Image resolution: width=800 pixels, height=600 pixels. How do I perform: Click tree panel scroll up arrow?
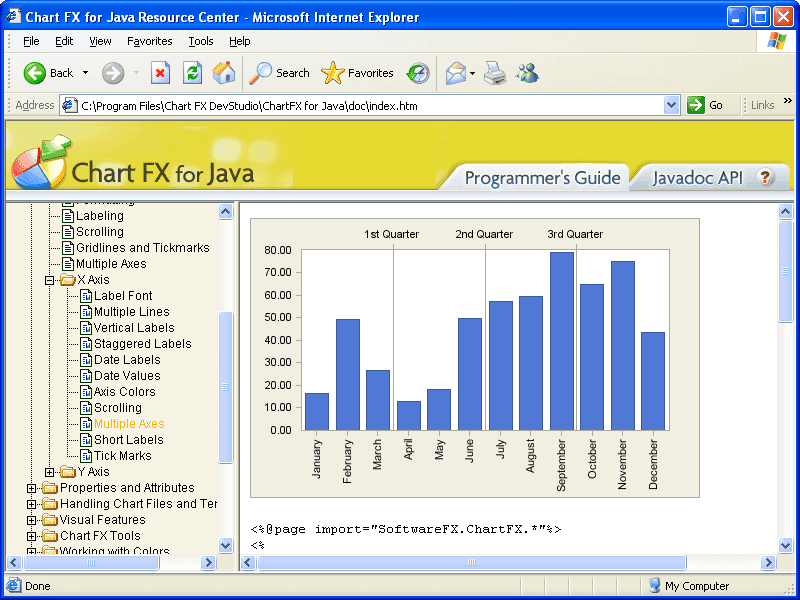pyautogui.click(x=226, y=211)
